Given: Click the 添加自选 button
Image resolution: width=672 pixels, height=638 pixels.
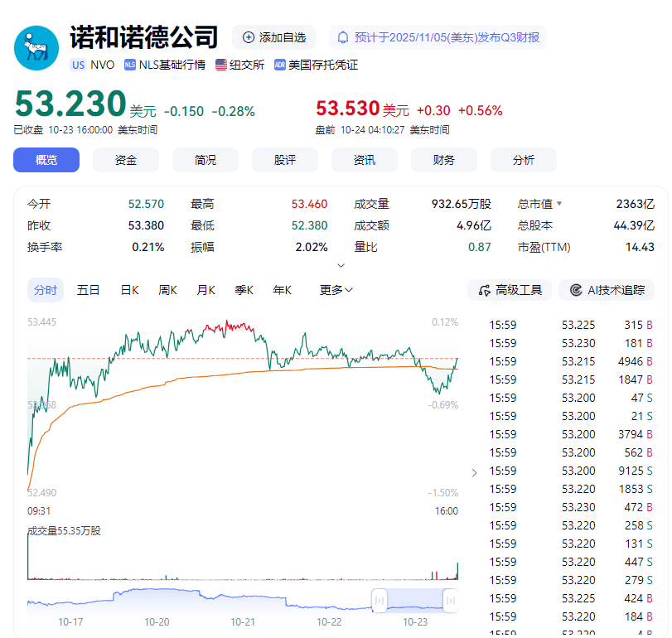Looking at the screenshot, I should click(274, 37).
